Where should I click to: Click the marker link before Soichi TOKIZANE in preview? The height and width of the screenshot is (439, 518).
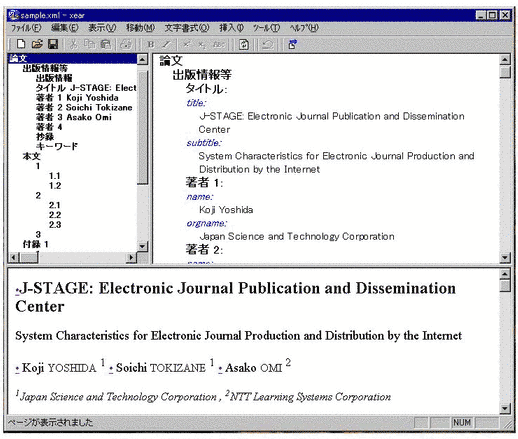(111, 370)
